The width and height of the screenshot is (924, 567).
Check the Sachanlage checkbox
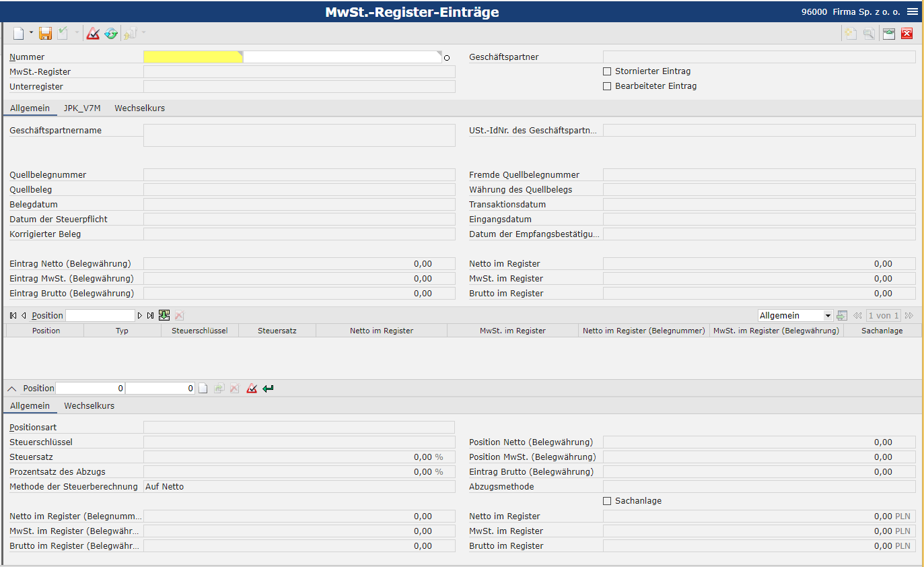607,501
